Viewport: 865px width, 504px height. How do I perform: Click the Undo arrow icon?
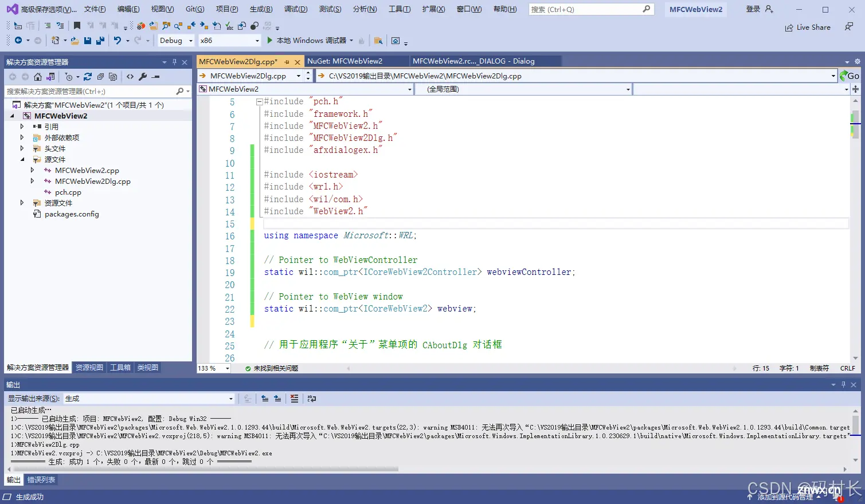[117, 40]
